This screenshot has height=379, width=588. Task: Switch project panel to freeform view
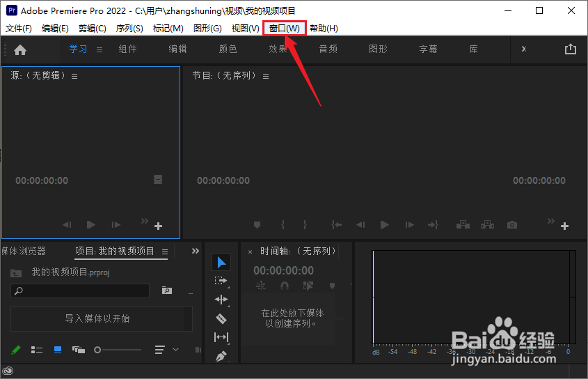click(x=79, y=350)
